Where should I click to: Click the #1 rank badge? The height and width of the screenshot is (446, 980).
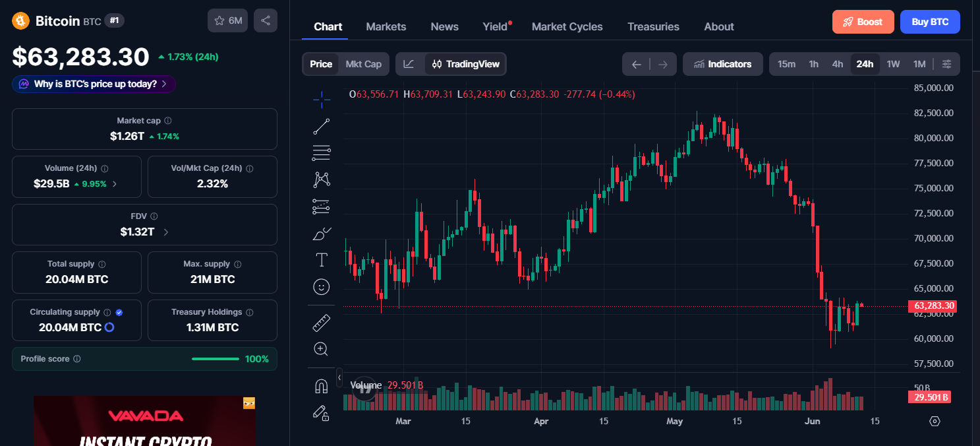[114, 21]
